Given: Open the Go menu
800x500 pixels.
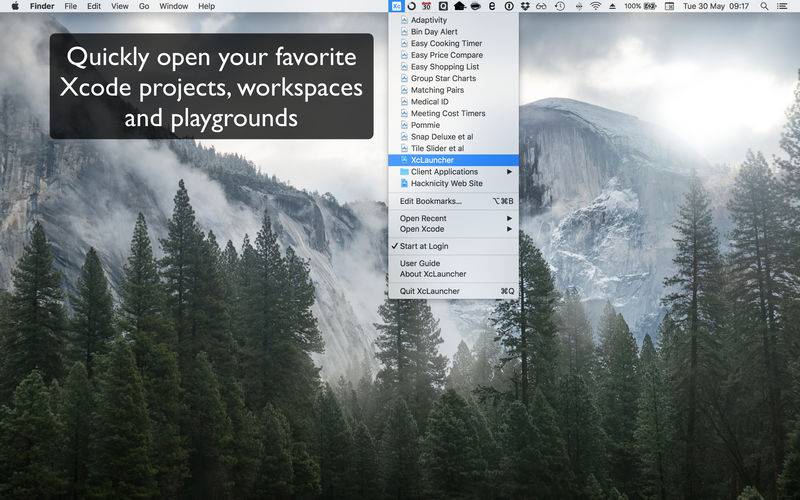Looking at the screenshot, I should tap(144, 6).
